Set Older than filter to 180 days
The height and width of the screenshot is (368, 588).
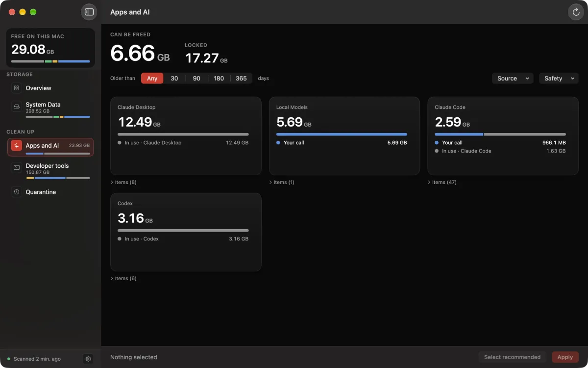point(219,79)
